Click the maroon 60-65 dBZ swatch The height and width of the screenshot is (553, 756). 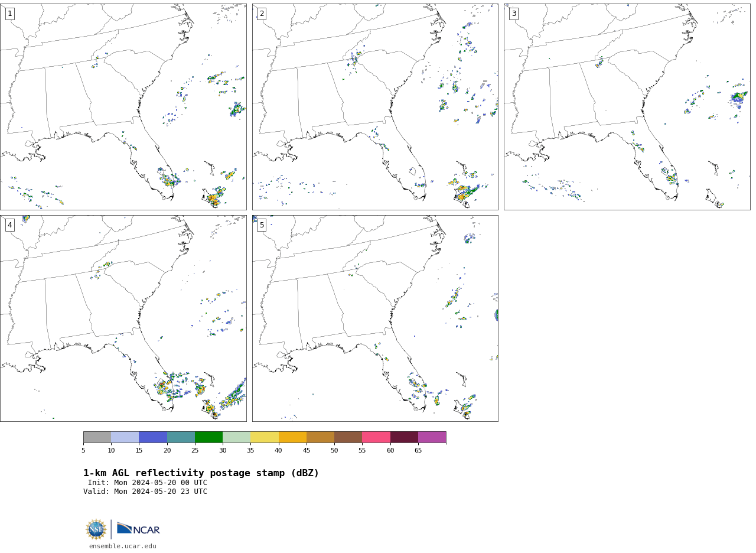tap(404, 437)
